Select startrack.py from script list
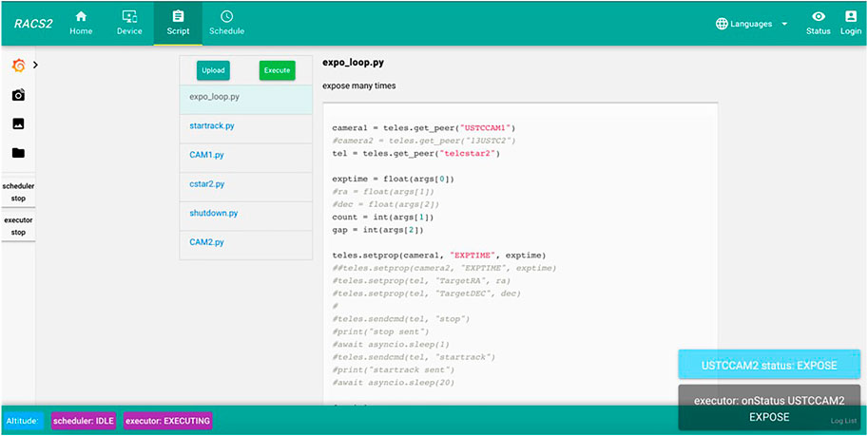 click(x=212, y=125)
